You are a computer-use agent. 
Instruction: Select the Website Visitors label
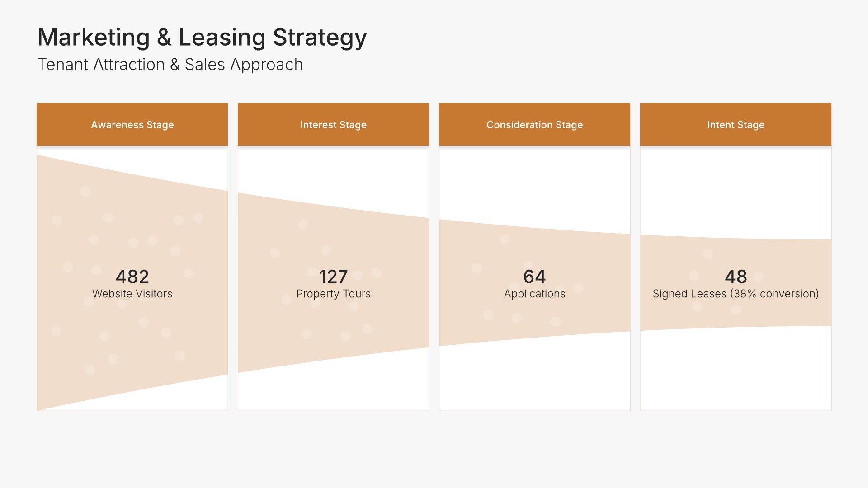point(132,294)
